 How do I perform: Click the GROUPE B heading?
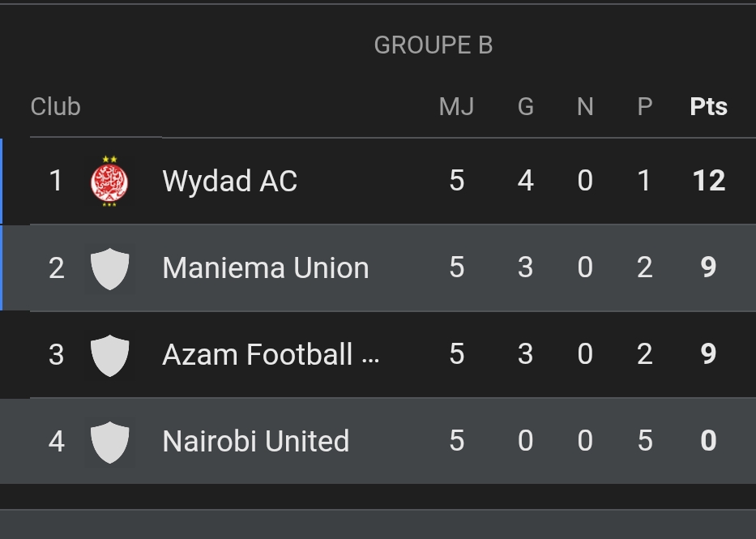[433, 45]
